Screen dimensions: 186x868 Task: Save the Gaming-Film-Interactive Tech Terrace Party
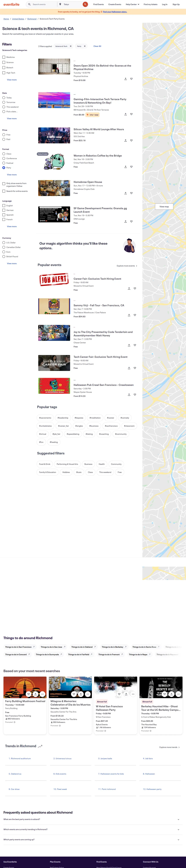pyautogui.click(x=131, y=114)
